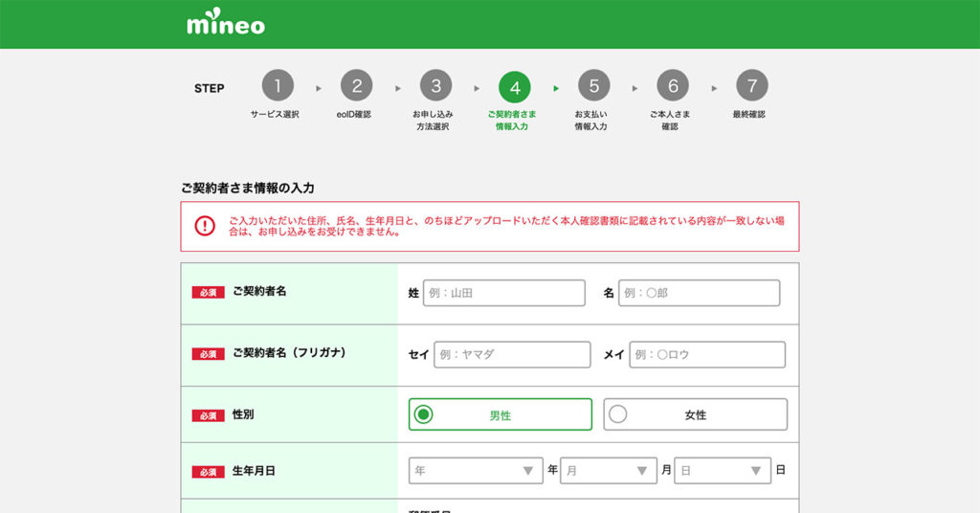This screenshot has width=980, height=513.
Task: Click the red warning notice text
Action: coord(506,226)
